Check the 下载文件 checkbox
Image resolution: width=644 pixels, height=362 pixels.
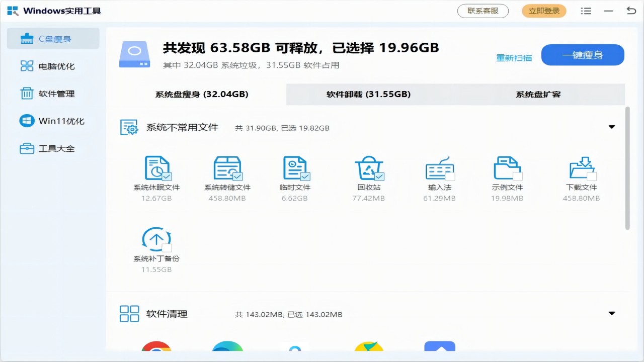[592, 176]
